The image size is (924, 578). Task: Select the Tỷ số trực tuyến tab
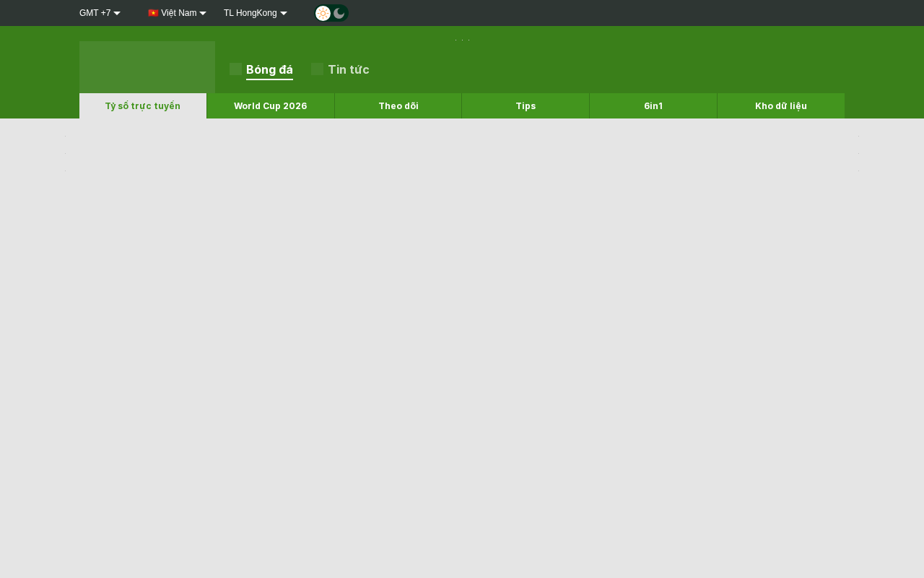[x=143, y=105]
